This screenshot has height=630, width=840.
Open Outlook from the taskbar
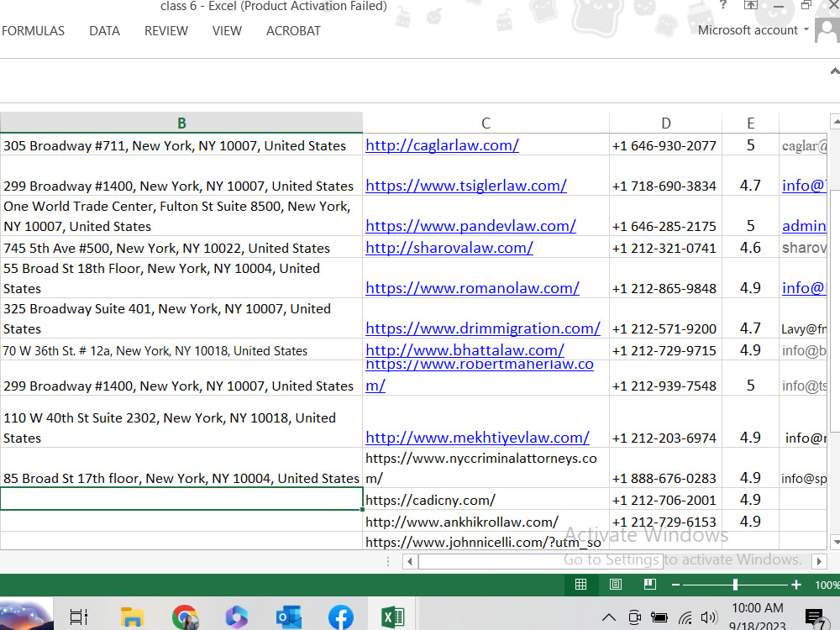[288, 617]
